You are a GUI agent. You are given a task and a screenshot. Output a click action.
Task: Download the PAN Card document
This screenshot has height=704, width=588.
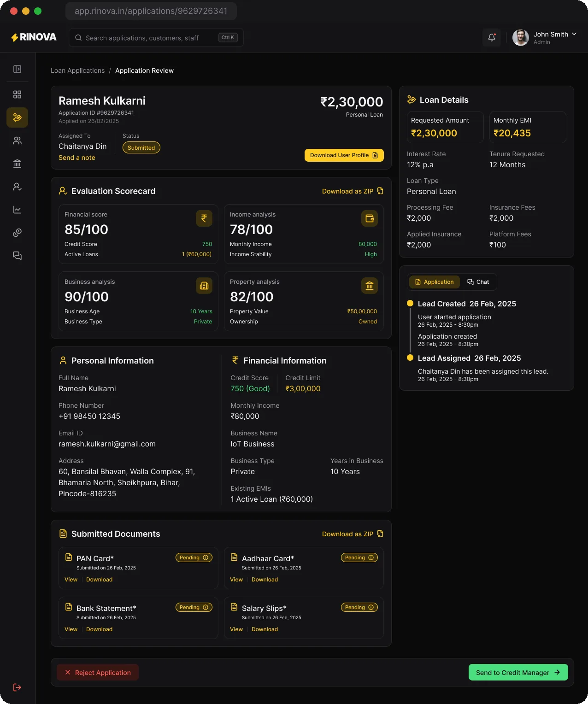(x=99, y=580)
